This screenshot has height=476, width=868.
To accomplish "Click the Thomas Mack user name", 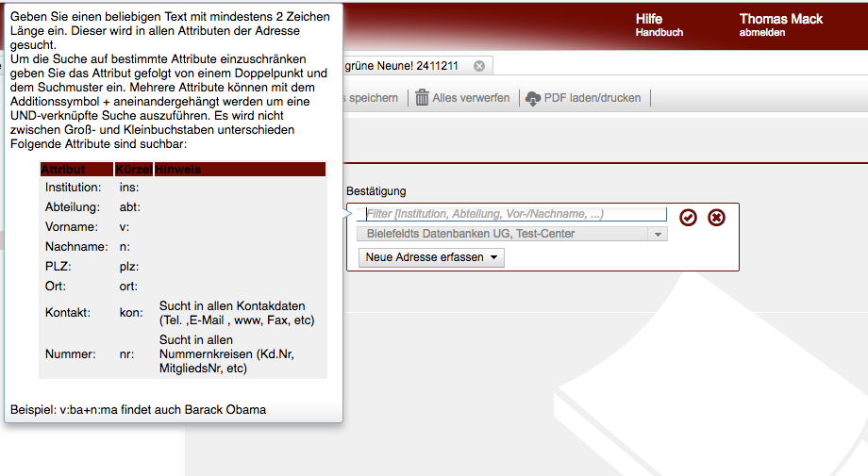I will tap(780, 19).
